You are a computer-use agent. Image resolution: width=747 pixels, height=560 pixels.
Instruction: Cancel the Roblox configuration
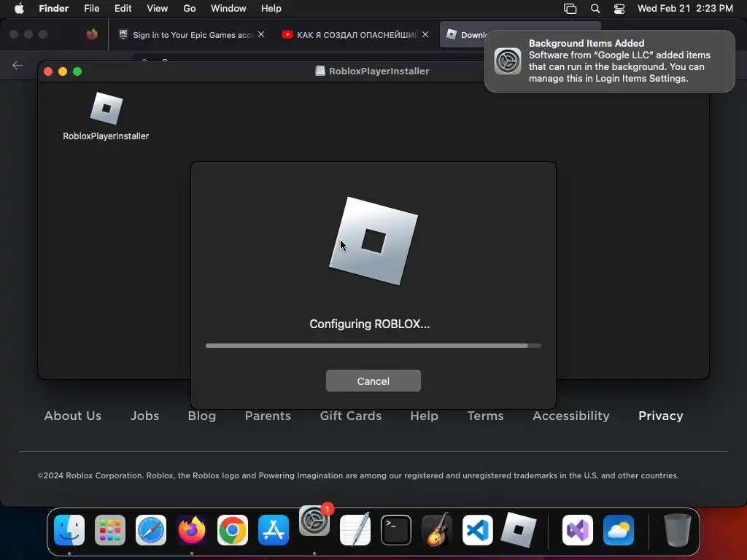[373, 381]
